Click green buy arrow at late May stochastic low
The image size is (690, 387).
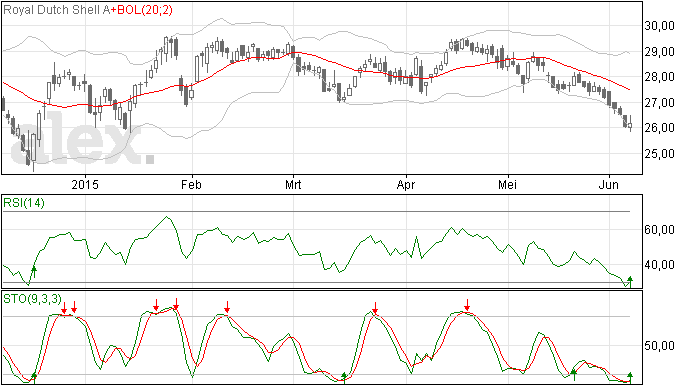574,375
